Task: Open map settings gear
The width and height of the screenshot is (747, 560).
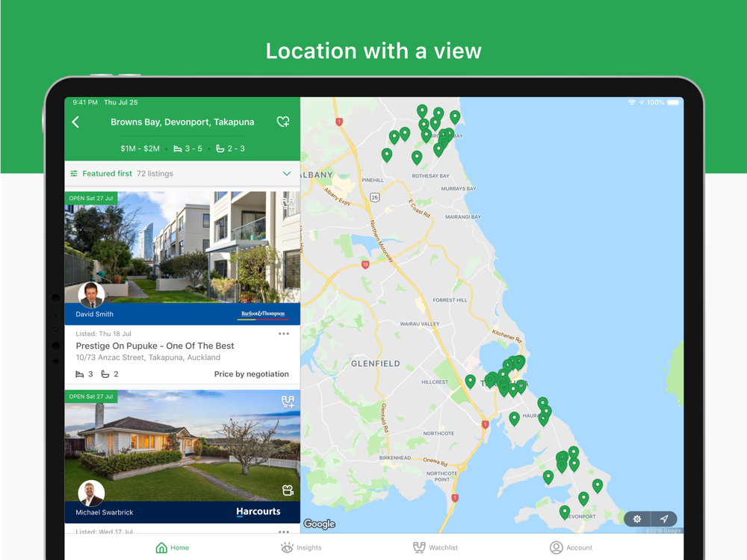Action: [637, 519]
